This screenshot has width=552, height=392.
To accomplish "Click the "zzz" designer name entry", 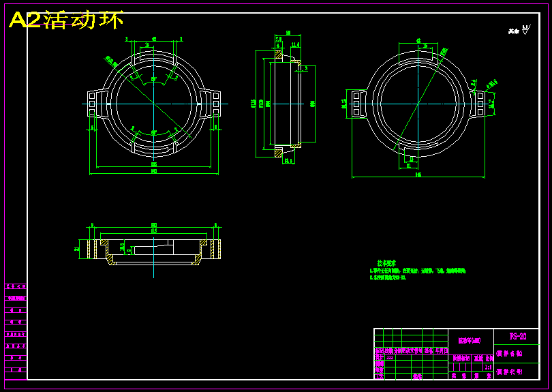I will [x=390, y=357].
